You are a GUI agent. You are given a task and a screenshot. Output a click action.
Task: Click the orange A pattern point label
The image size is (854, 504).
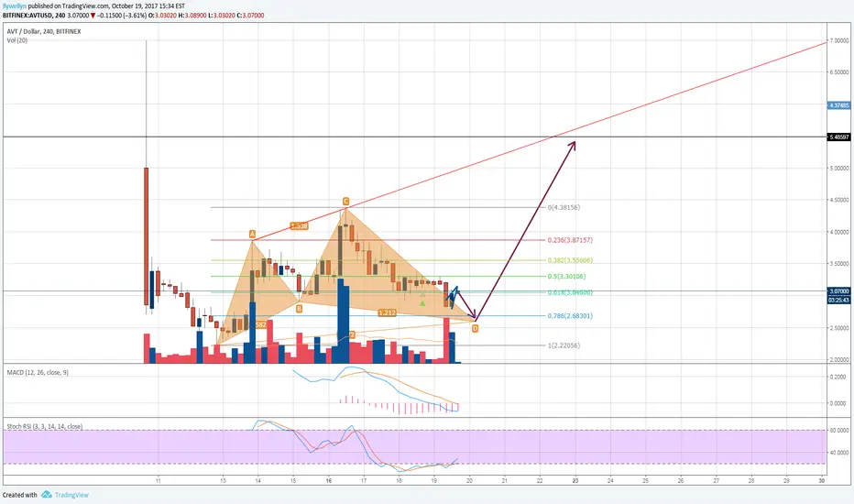click(x=252, y=235)
